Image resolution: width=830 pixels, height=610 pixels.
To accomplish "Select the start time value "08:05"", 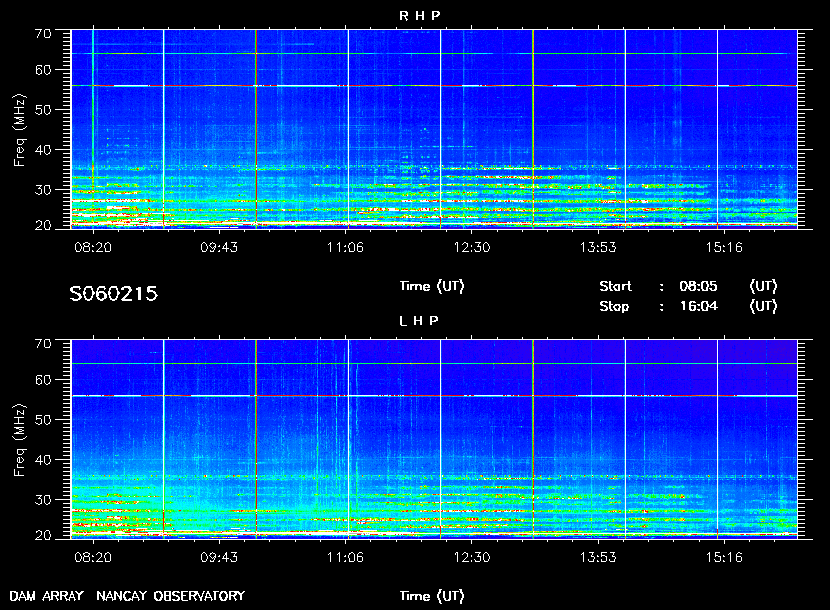I will pyautogui.click(x=698, y=286).
